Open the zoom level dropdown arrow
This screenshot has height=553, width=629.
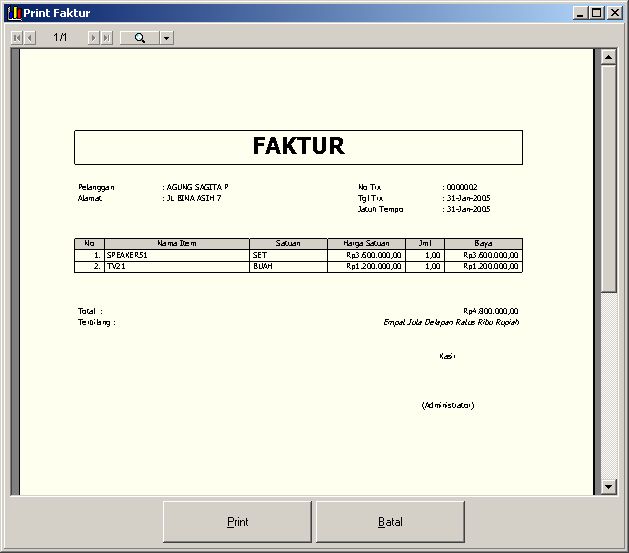166,38
